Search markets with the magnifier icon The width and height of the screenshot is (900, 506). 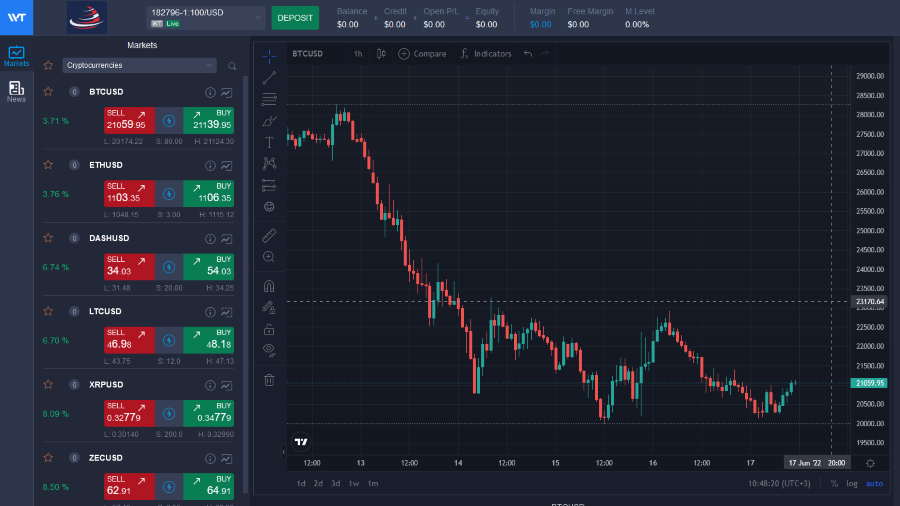click(x=232, y=66)
